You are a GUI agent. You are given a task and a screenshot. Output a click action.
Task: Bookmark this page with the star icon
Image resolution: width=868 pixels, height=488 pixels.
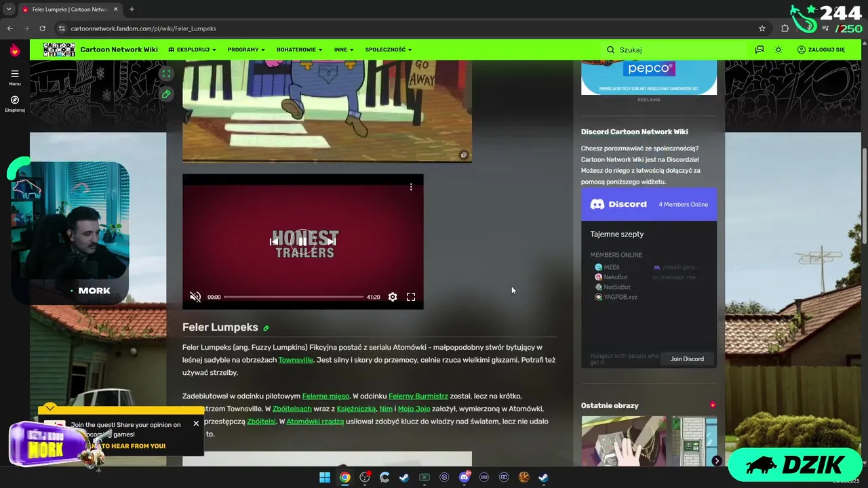pyautogui.click(x=762, y=28)
